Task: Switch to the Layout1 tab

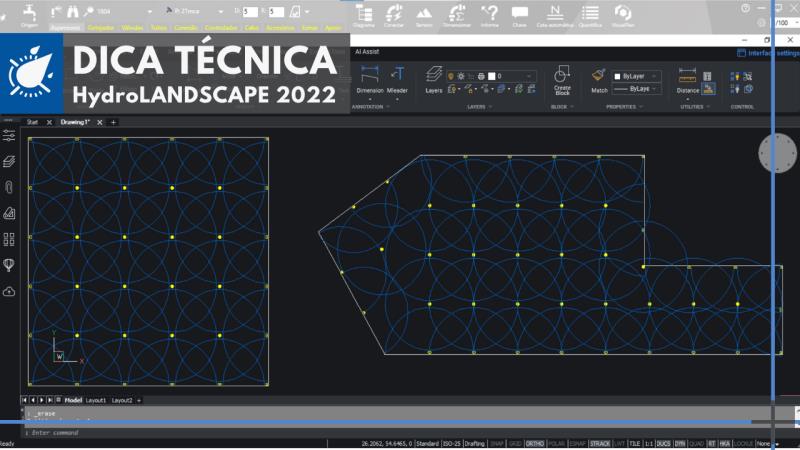Action: pyautogui.click(x=96, y=401)
